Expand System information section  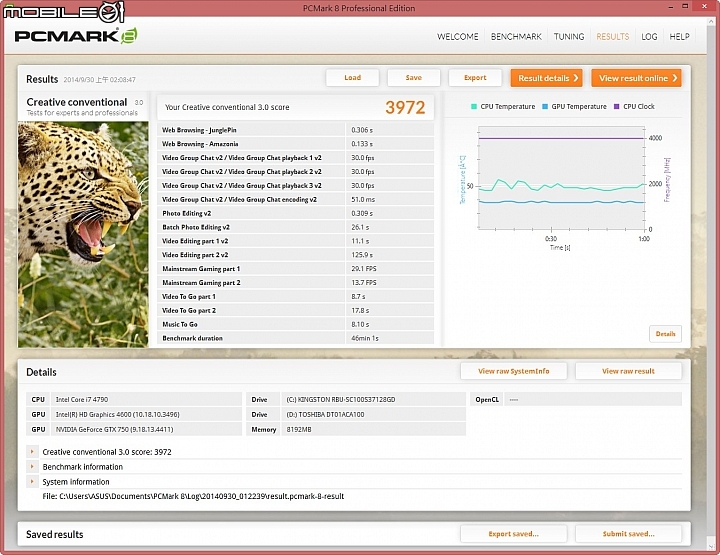tap(32, 482)
